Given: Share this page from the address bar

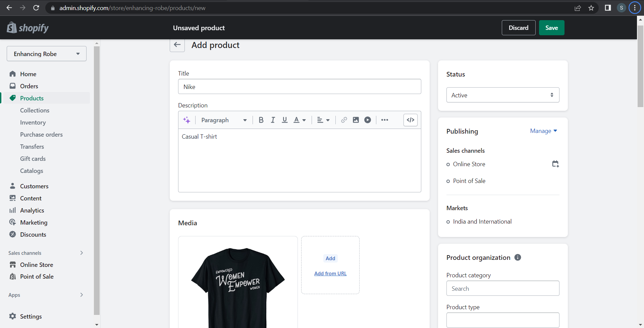Looking at the screenshot, I should (x=578, y=8).
